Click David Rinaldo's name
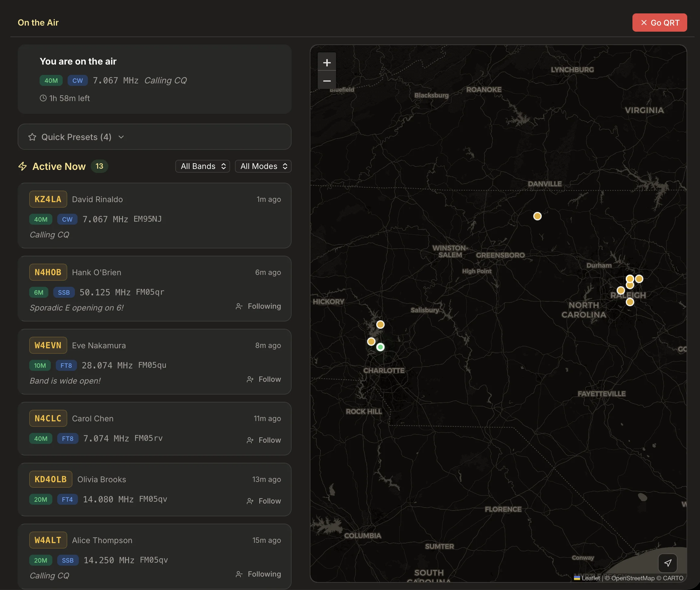This screenshot has height=590, width=700. pos(97,199)
